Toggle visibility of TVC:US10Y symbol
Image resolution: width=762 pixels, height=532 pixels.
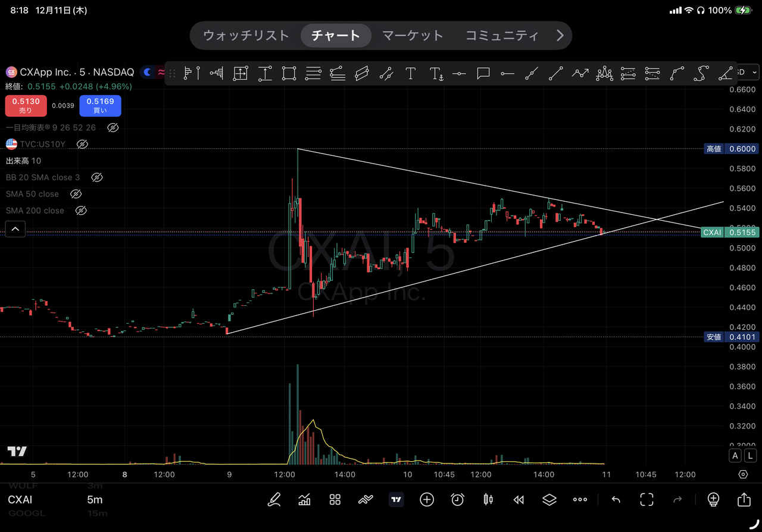click(x=83, y=144)
